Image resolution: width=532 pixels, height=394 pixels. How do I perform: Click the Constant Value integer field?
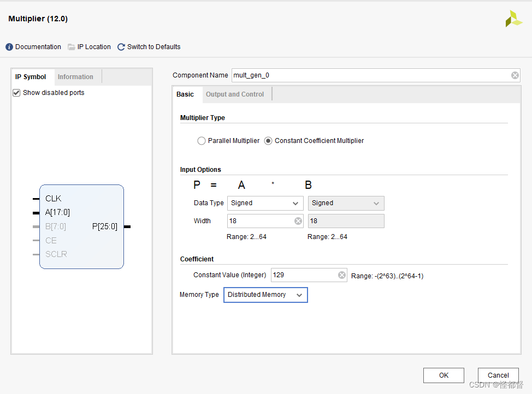pyautogui.click(x=309, y=275)
